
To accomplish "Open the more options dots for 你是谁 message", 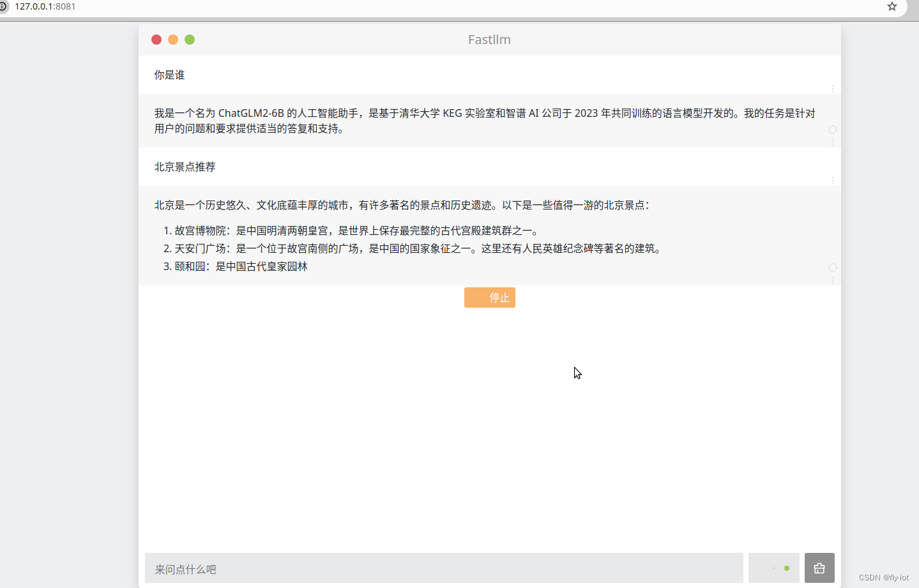I will click(x=833, y=89).
